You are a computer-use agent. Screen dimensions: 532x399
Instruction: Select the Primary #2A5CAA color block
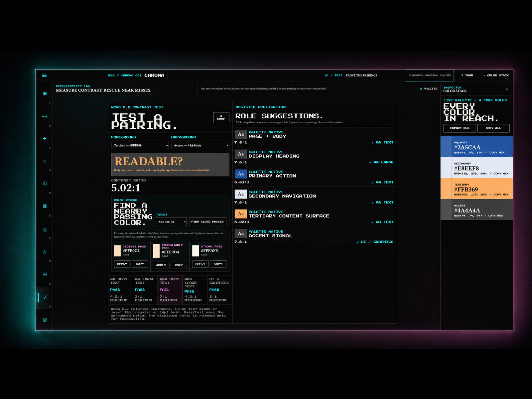pos(477,146)
